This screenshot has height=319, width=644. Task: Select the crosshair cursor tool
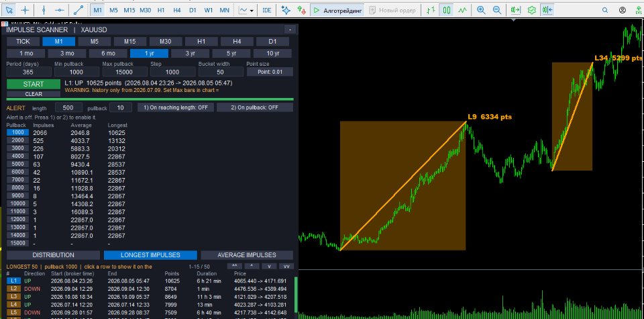(x=25, y=10)
